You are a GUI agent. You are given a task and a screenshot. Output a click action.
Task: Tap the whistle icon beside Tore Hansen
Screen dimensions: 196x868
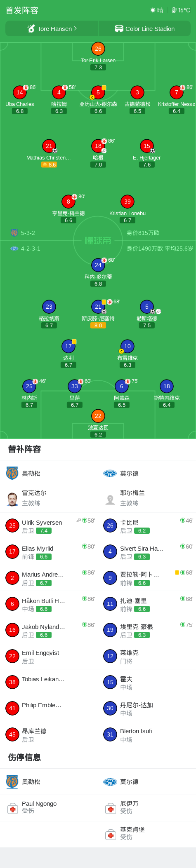click(x=31, y=28)
